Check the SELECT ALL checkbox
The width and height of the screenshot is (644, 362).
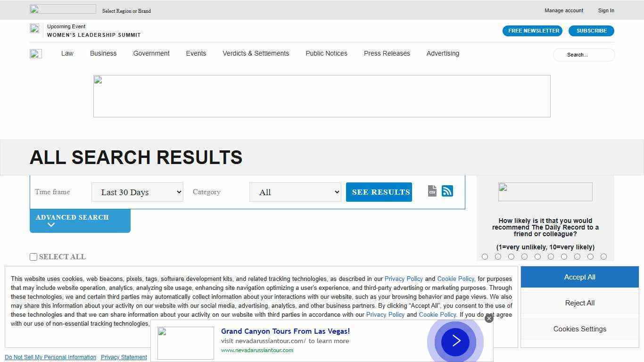pos(33,257)
